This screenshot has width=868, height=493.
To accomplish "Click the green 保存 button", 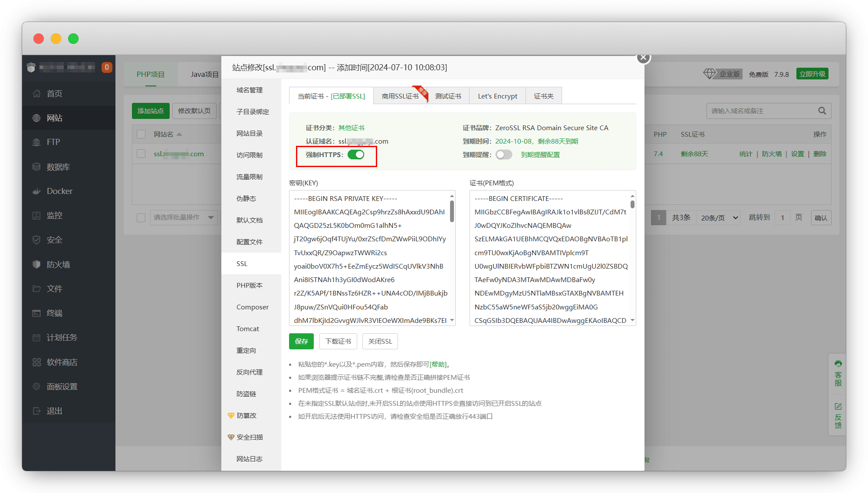I will pos(301,342).
